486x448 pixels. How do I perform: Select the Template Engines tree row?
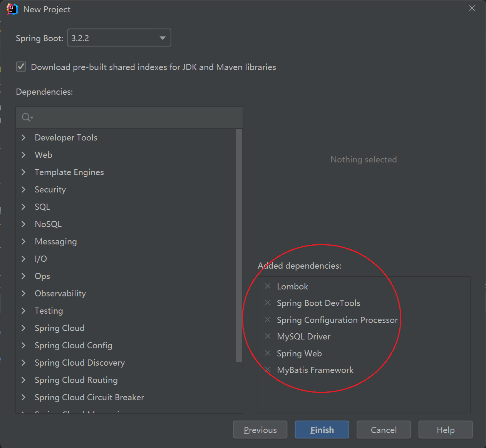pos(126,172)
